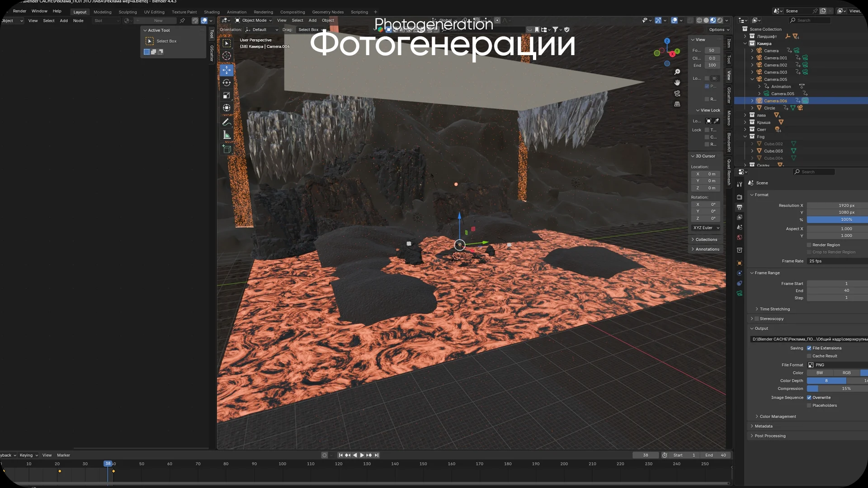Select Camera.003 in the outliner

775,72
